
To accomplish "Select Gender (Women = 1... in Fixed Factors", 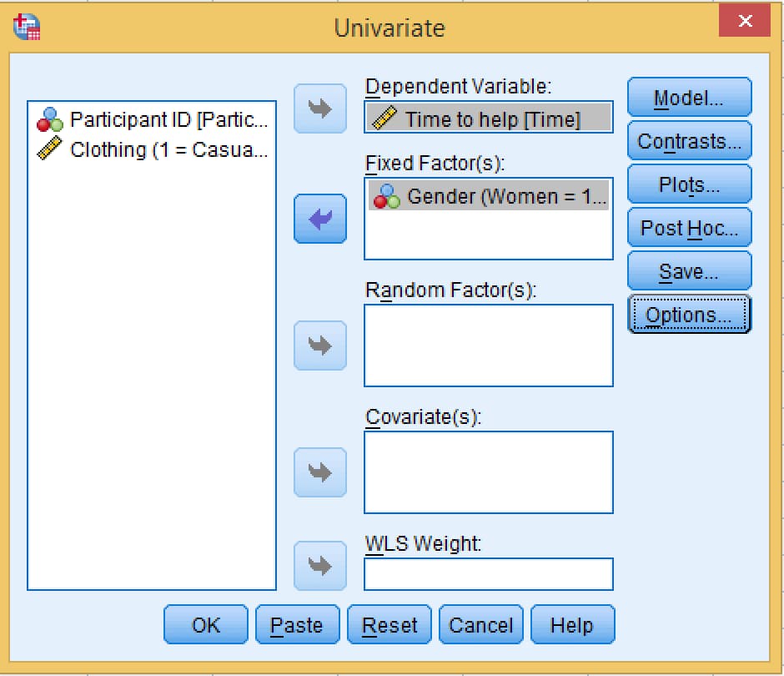I will 489,196.
